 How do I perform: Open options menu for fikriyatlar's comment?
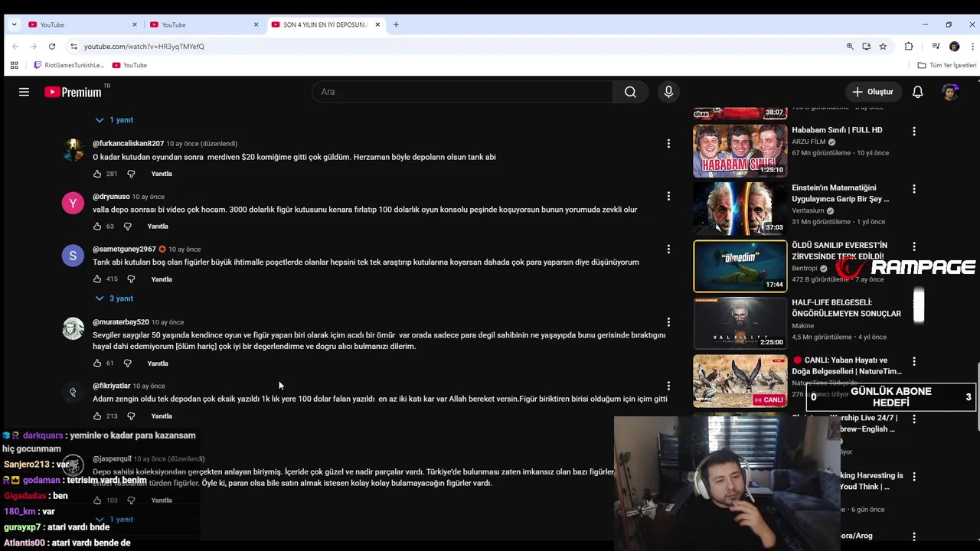pyautogui.click(x=668, y=386)
